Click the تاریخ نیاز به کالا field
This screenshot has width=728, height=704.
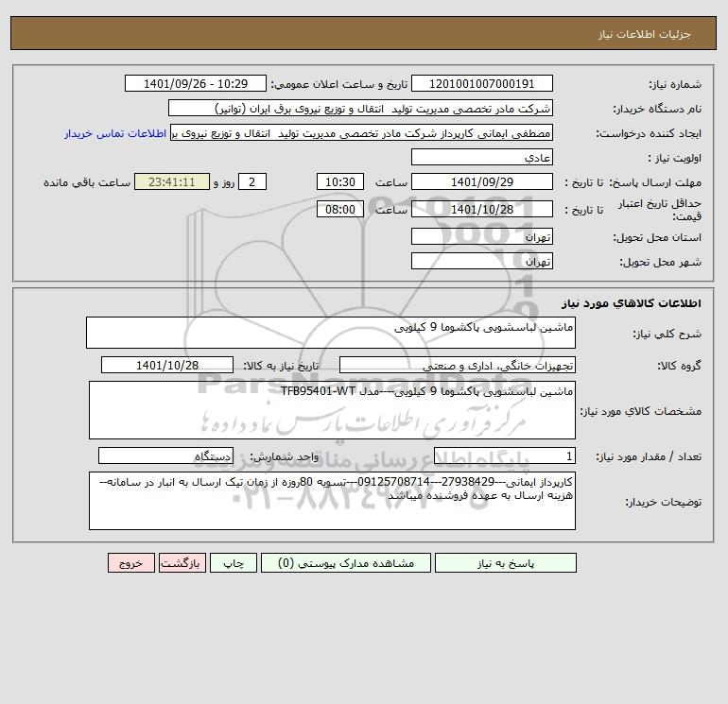coord(167,365)
